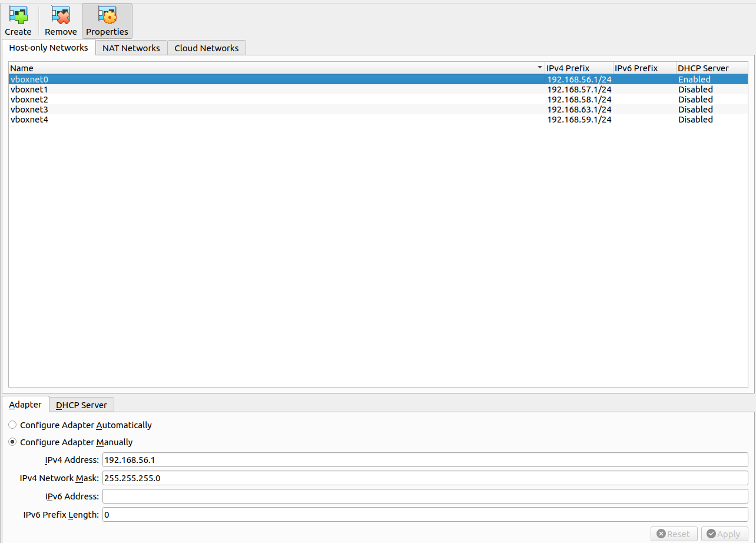
Task: Select the vboxnet0 row
Action: pos(378,80)
